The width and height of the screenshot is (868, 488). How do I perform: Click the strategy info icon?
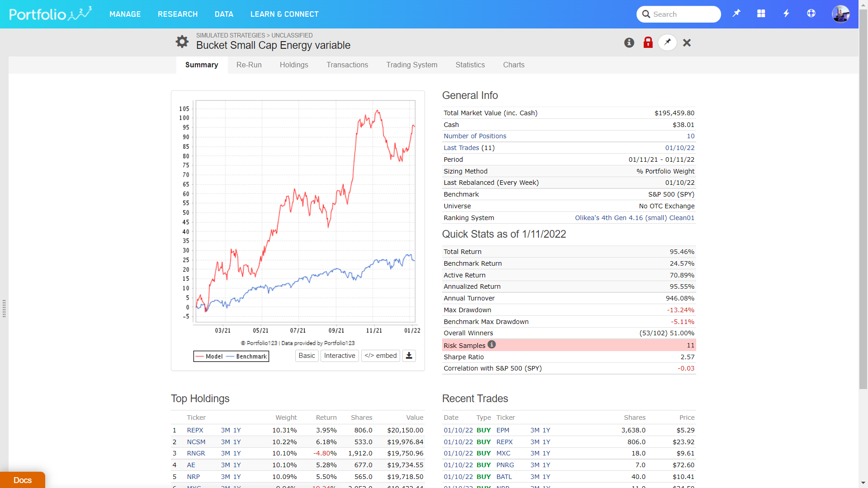click(x=629, y=42)
